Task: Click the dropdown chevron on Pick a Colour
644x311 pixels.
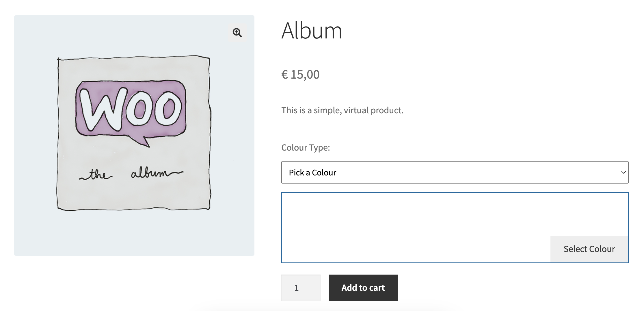Action: 623,172
